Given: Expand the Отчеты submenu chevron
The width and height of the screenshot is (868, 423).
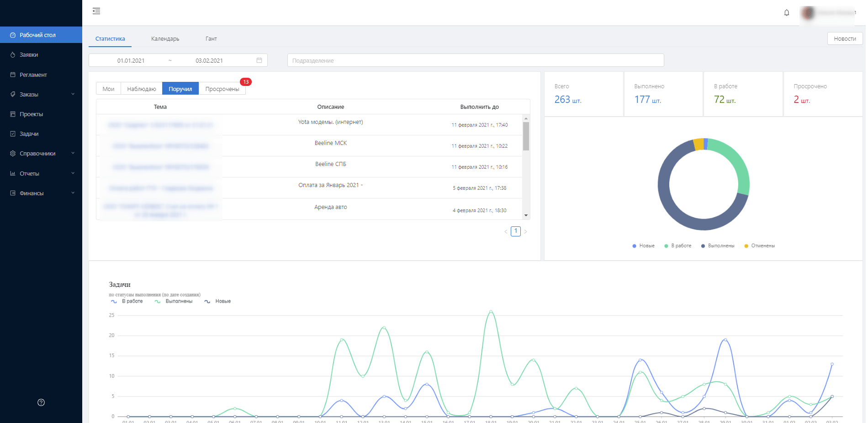Looking at the screenshot, I should click(x=73, y=173).
